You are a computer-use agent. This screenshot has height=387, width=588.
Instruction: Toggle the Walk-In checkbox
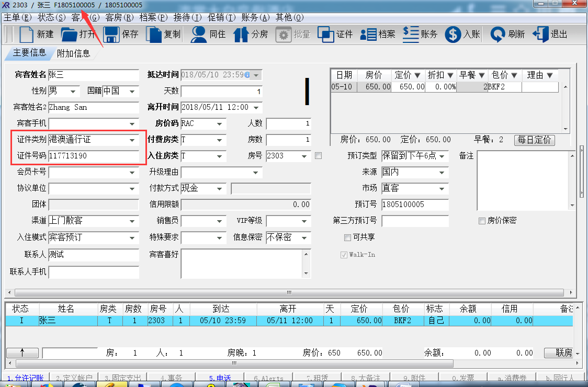pos(344,255)
